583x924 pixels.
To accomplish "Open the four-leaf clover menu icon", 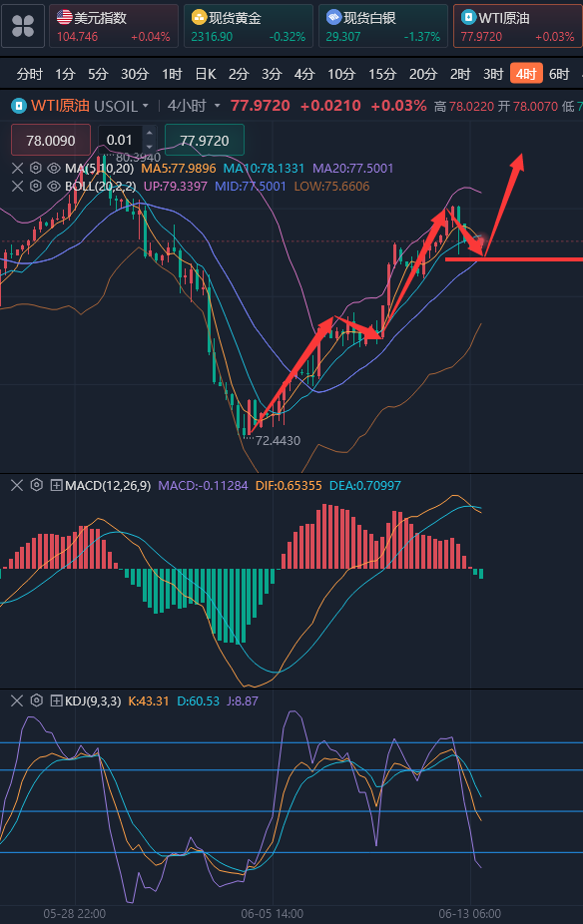I will [x=23, y=26].
